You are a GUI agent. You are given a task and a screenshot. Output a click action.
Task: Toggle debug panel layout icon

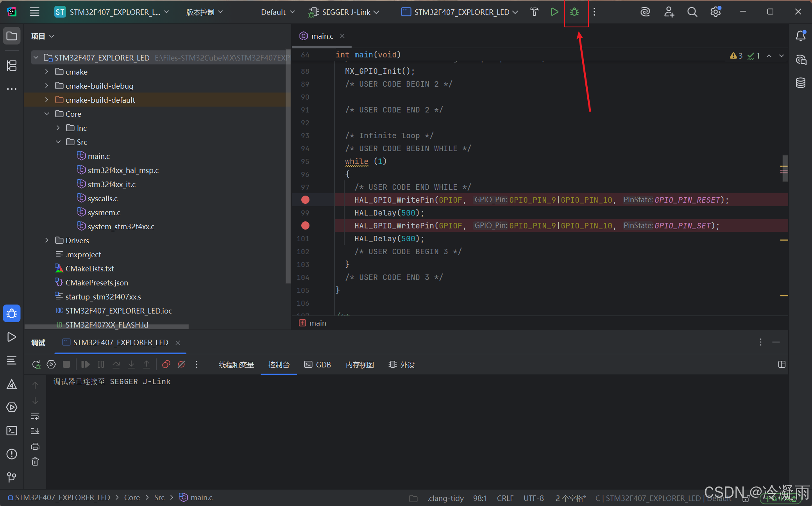782,364
